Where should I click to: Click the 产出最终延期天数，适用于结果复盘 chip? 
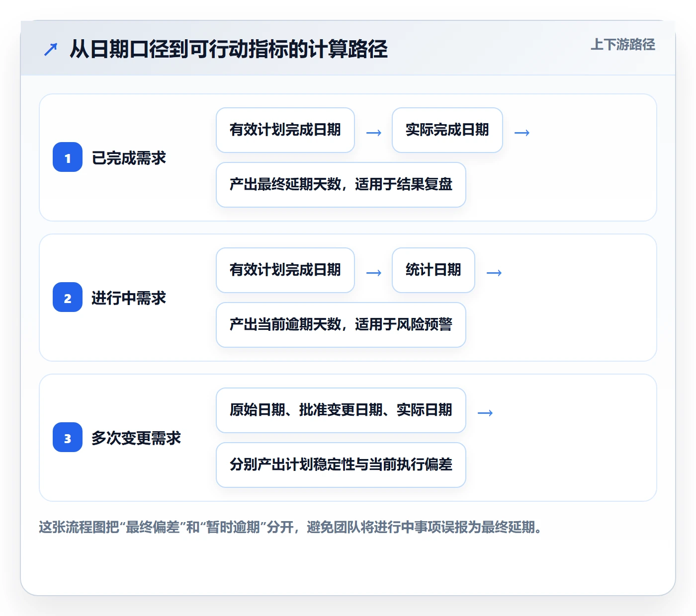(x=341, y=185)
